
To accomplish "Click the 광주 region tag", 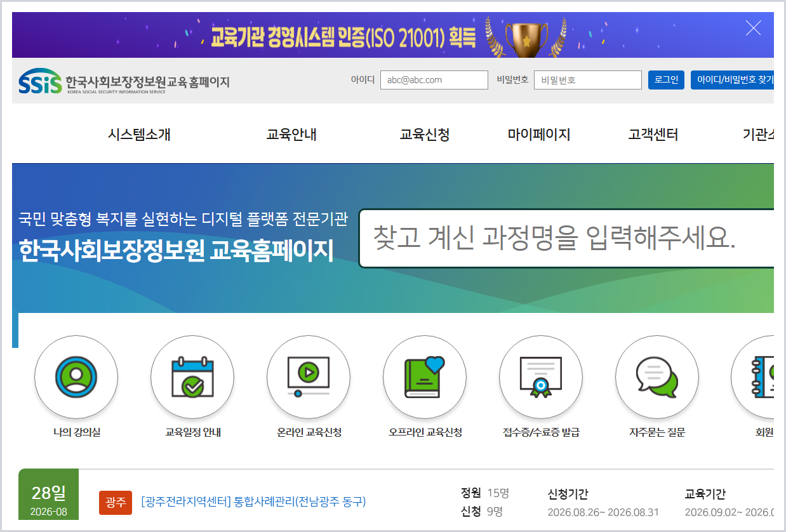I will tap(116, 502).
